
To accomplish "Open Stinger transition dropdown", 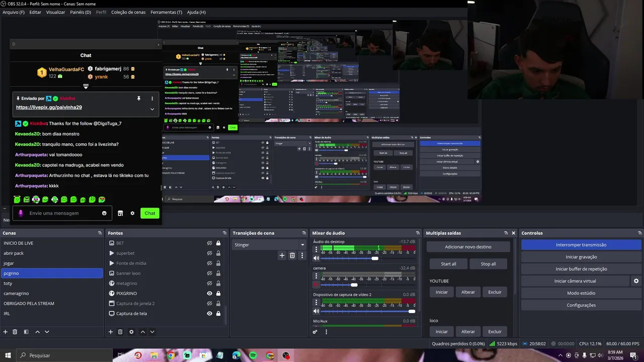I will 269,245.
